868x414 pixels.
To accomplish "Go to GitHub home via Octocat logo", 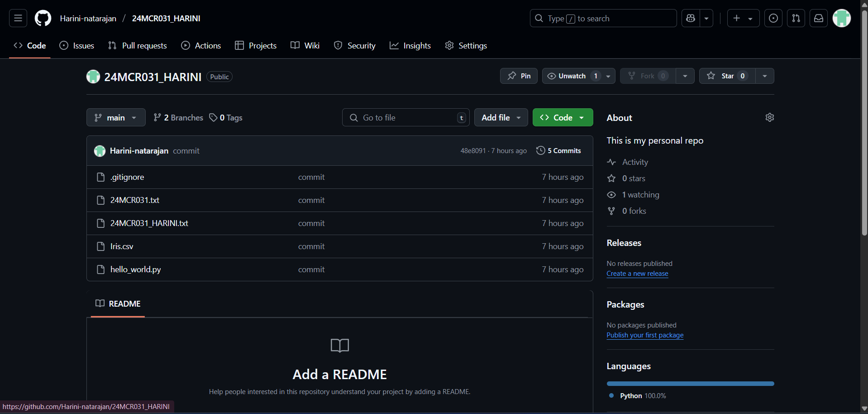I will click(x=43, y=18).
